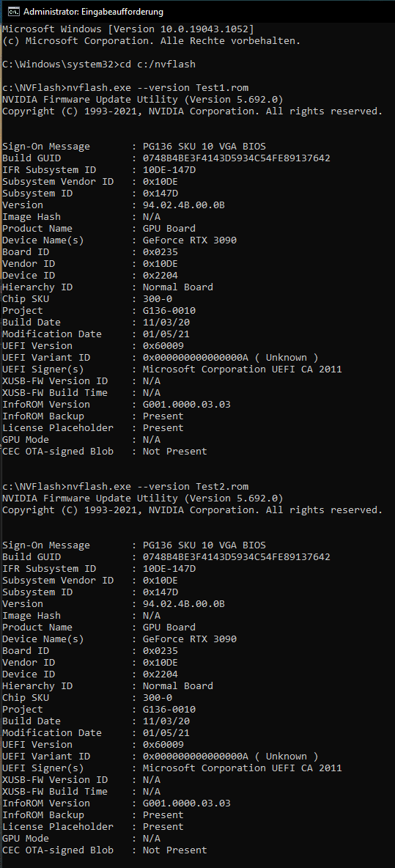
Task: Click Test2.rom output's Build GUID value
Action: point(236,557)
